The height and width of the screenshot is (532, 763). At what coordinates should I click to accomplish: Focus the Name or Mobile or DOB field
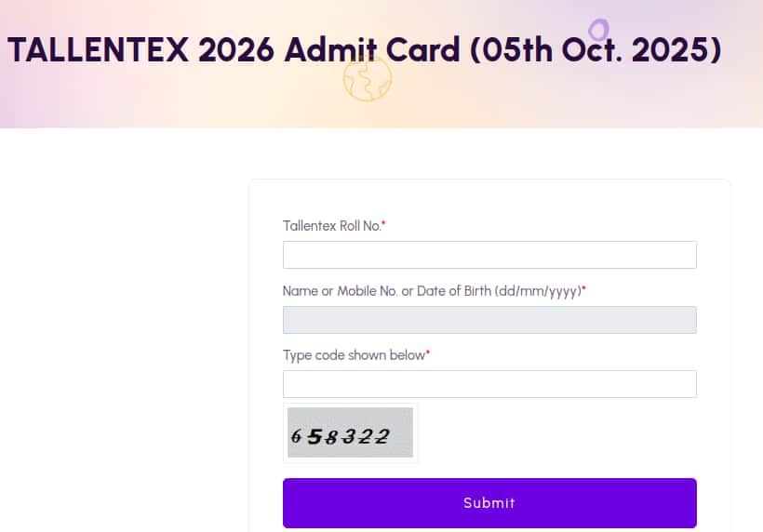click(x=489, y=320)
